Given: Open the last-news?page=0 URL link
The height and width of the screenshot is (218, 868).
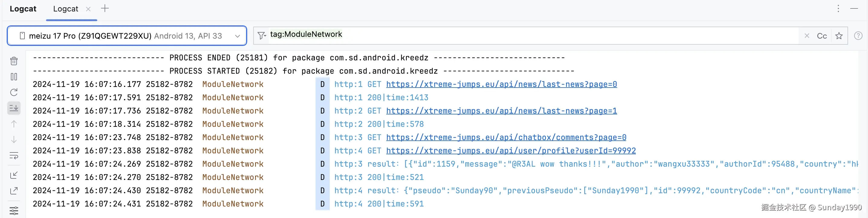Looking at the screenshot, I should [501, 84].
